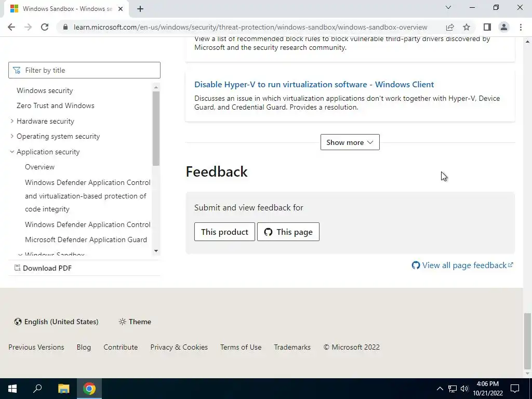Open the taskbar clock and date
The image size is (532, 399).
pyautogui.click(x=488, y=389)
